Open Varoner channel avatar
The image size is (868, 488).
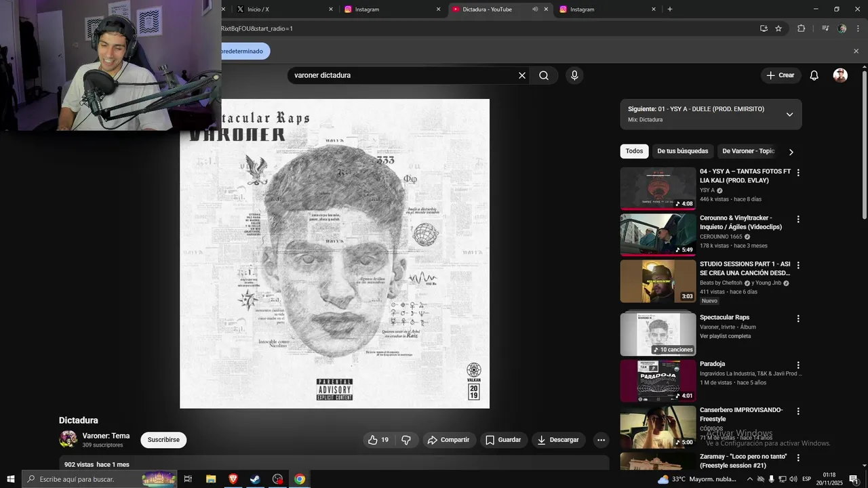68,439
